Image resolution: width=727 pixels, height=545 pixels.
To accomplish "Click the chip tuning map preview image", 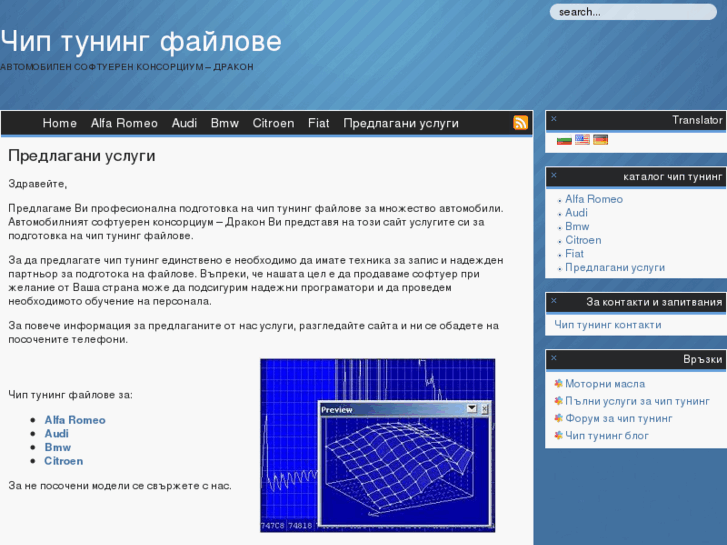I will [x=377, y=445].
